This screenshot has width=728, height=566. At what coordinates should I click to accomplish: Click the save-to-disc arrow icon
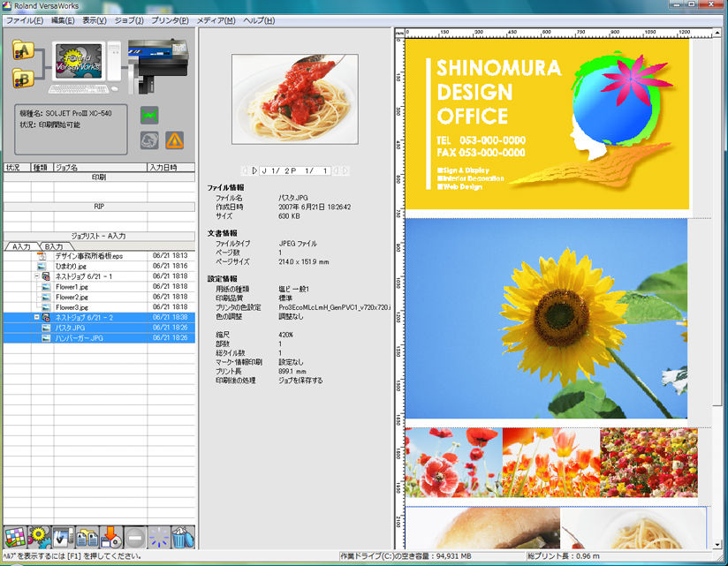[x=110, y=536]
